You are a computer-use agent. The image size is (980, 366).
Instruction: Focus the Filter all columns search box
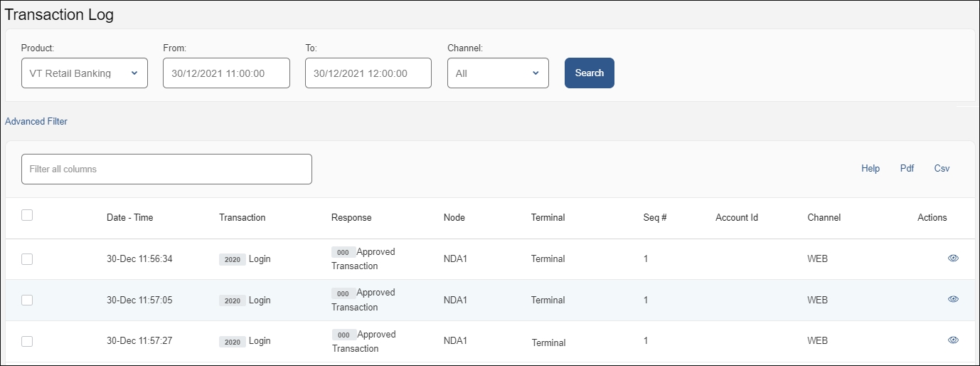pyautogui.click(x=166, y=169)
